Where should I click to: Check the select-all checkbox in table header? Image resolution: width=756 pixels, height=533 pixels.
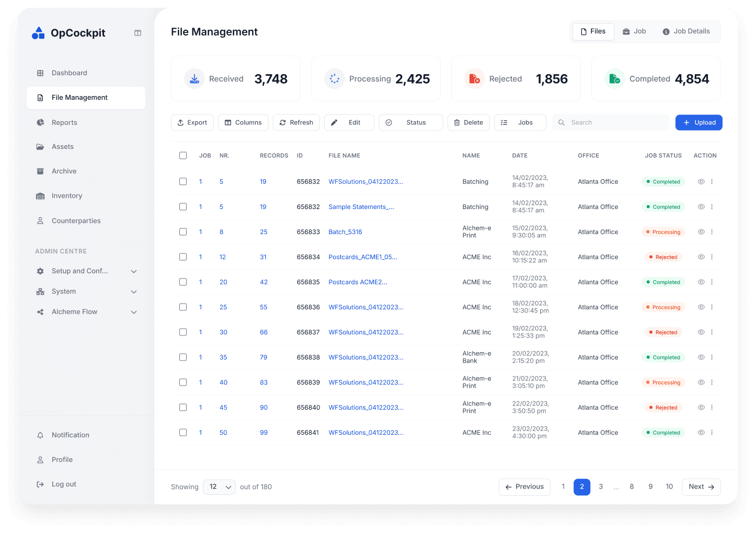pos(183,155)
